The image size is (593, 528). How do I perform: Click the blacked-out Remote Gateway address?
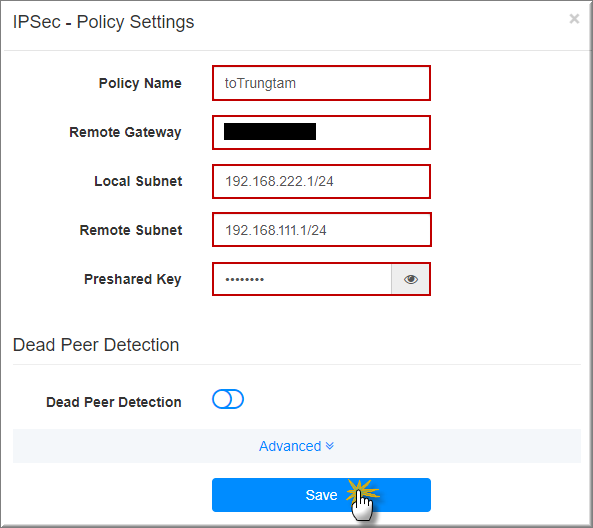[270, 132]
